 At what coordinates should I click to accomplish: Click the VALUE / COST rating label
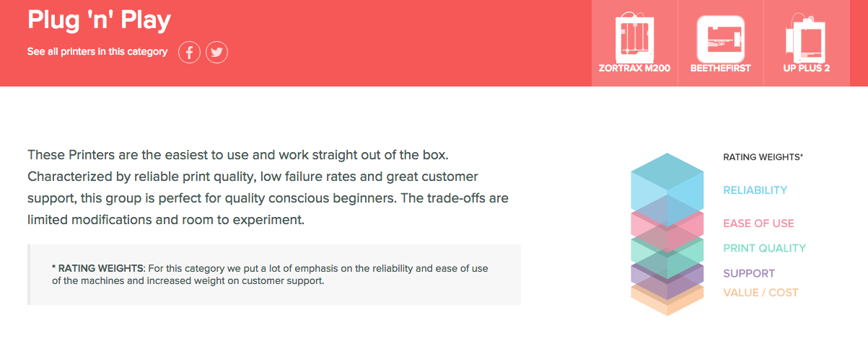click(760, 293)
